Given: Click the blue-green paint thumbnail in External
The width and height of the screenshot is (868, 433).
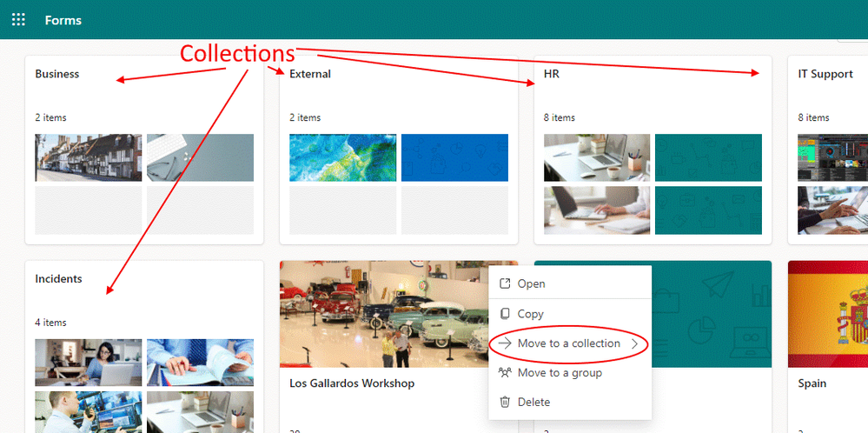Looking at the screenshot, I should (342, 157).
